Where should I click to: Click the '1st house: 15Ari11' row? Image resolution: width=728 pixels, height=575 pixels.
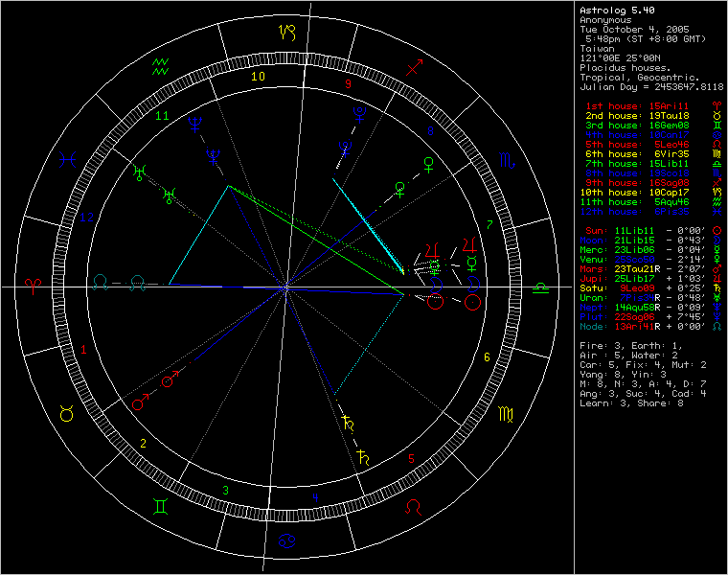(x=637, y=106)
